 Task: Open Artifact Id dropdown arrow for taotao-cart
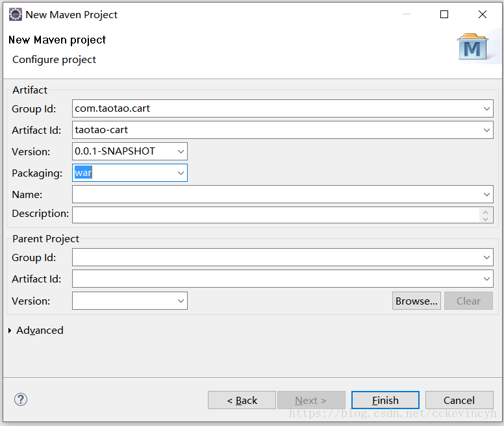(x=486, y=130)
